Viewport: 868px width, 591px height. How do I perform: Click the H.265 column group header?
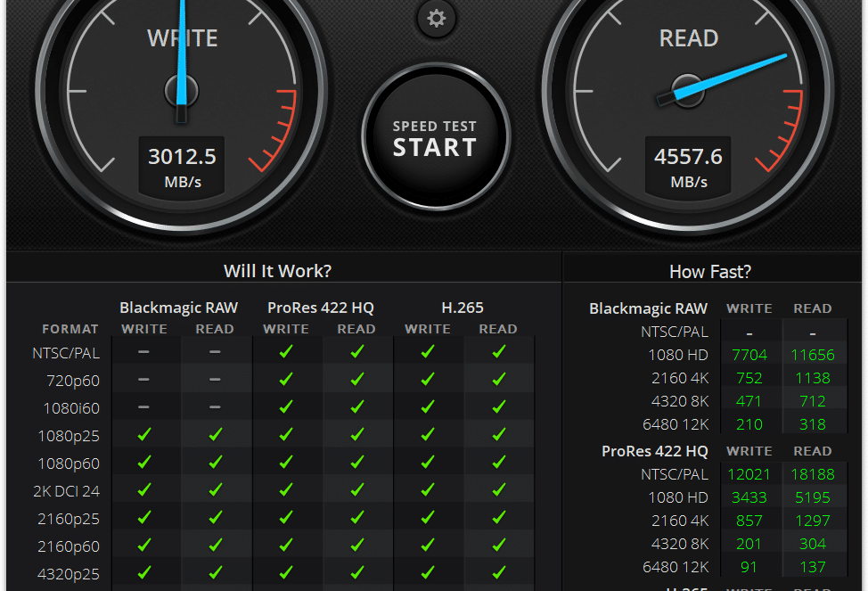coord(463,308)
